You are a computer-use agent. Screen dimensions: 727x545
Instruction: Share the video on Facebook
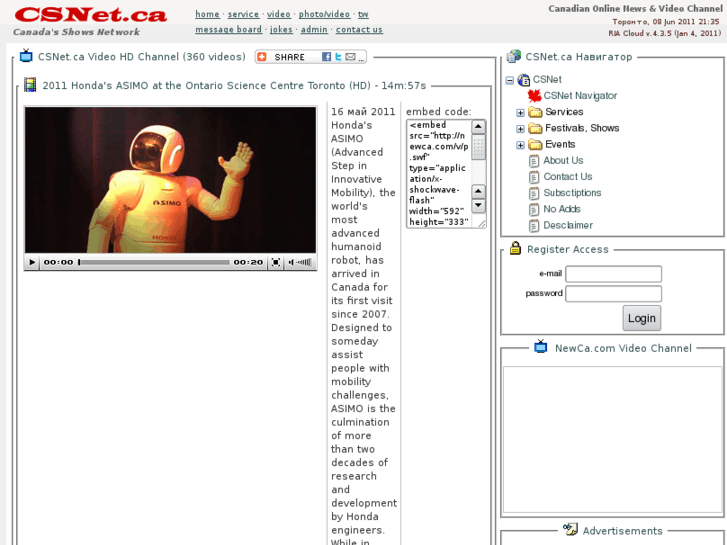tap(326, 57)
